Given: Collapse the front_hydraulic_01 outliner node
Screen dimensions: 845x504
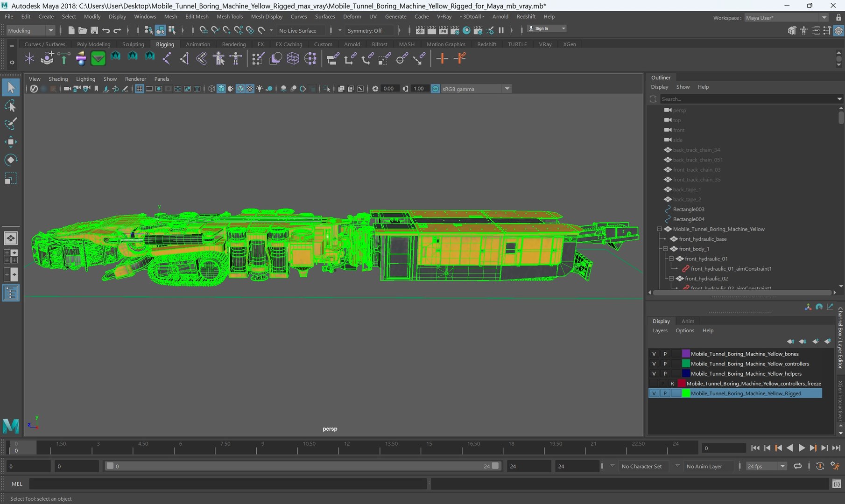Looking at the screenshot, I should (671, 259).
